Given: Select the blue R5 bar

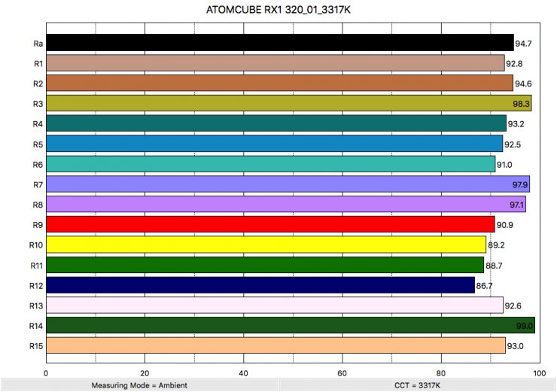Looking at the screenshot, I should 274,144.
